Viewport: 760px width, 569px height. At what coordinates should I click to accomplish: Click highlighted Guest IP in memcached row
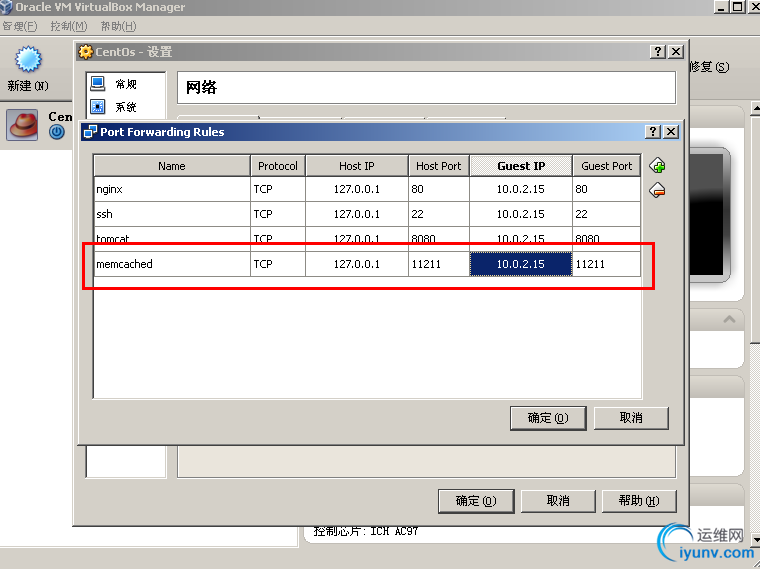(521, 264)
